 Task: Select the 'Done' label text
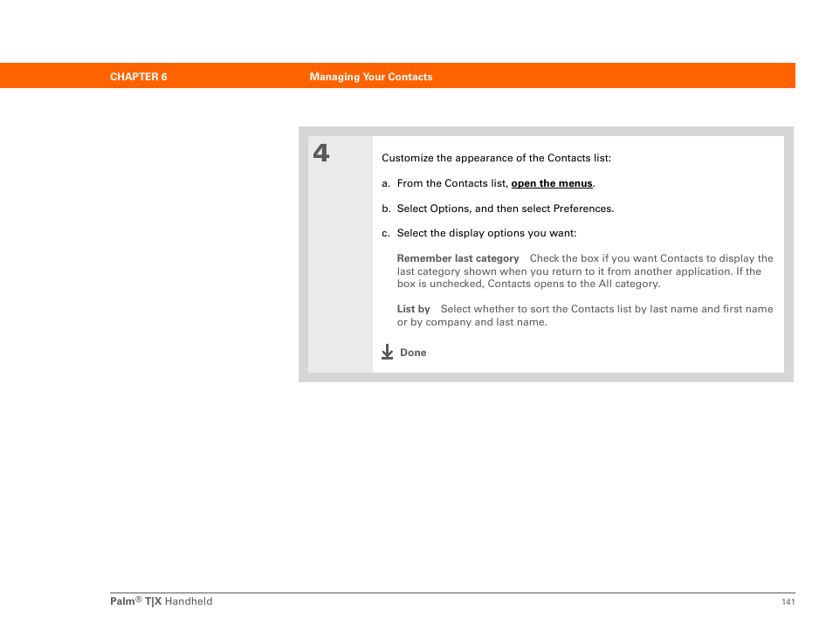tap(413, 353)
